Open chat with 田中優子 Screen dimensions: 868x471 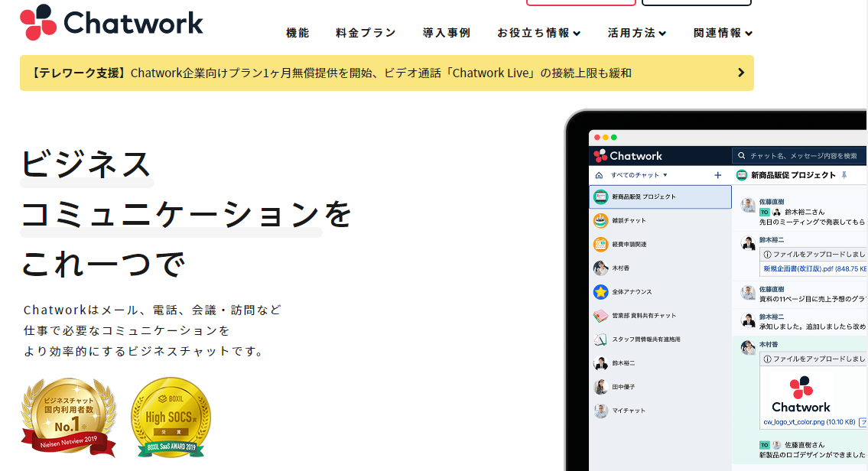(661, 387)
